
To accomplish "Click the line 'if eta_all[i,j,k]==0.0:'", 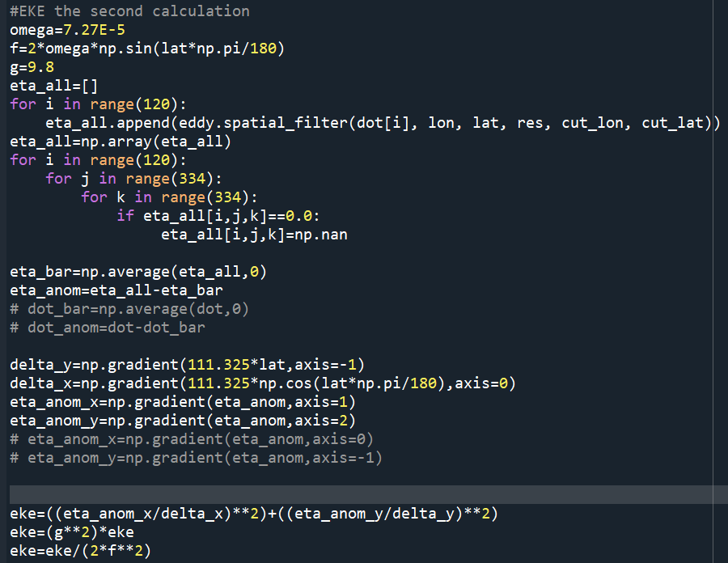I will click(218, 215).
